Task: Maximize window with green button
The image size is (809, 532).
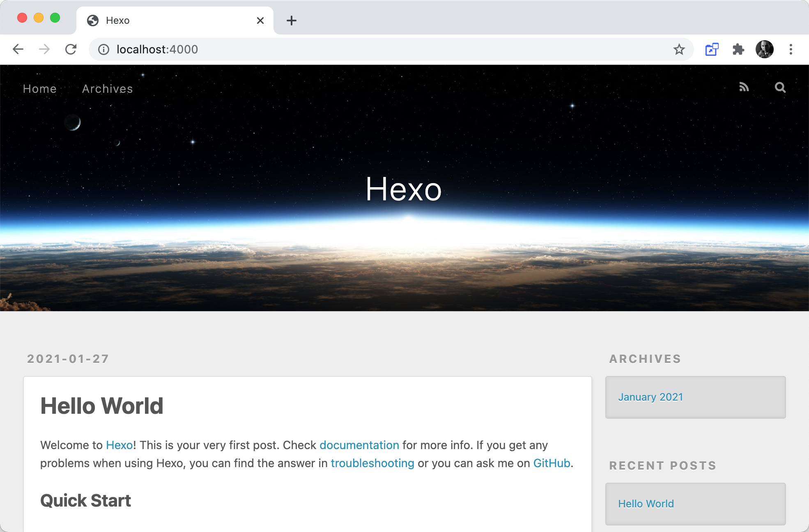Action: [55, 18]
